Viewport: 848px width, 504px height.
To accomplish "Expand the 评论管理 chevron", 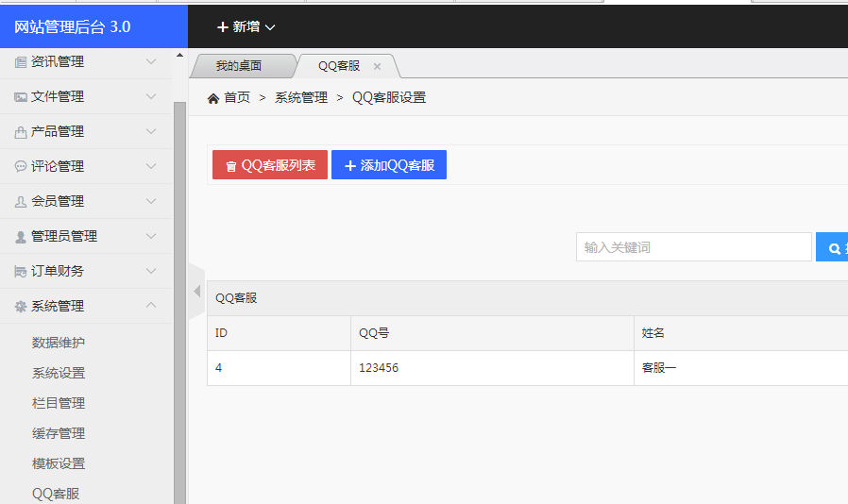I will (151, 166).
